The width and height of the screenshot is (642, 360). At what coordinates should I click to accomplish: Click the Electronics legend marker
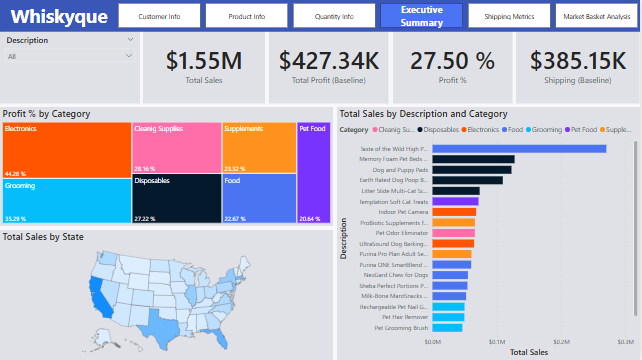pyautogui.click(x=464, y=130)
